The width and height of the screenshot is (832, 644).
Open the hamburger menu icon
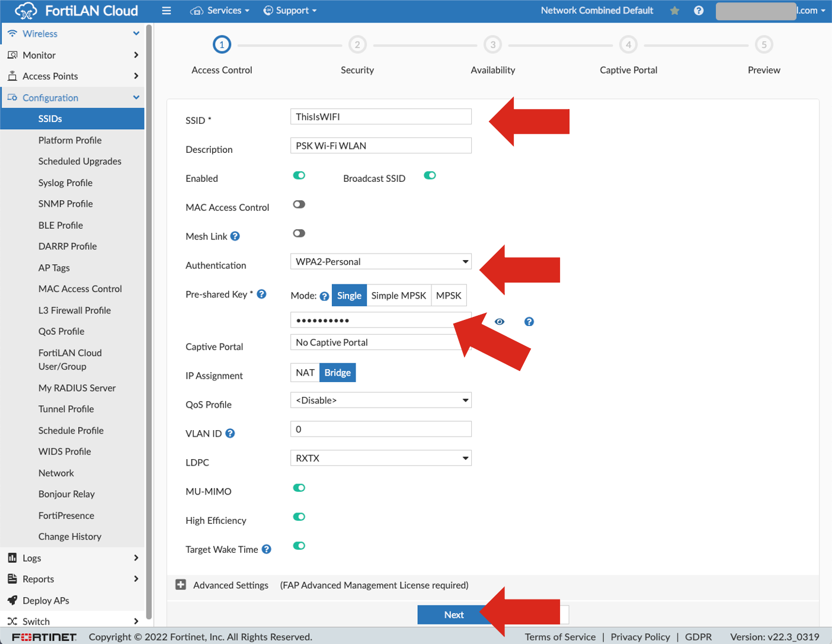coord(166,10)
